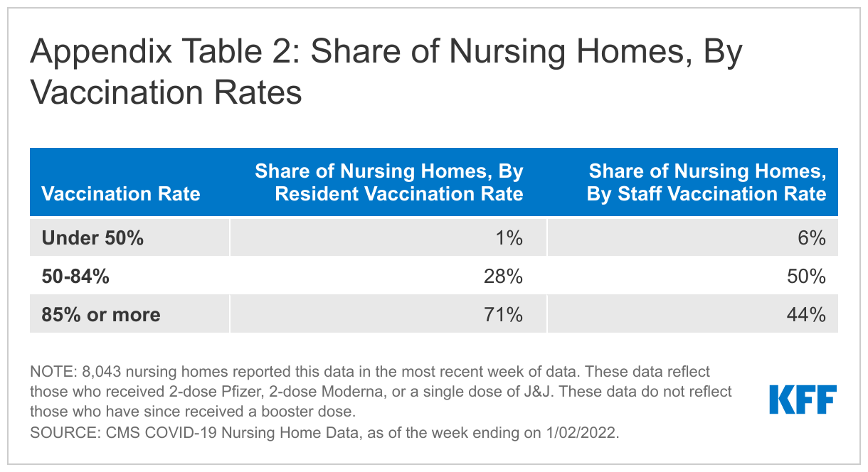The image size is (868, 472).
Task: Click the Appendix Table 2 title
Action: [386, 73]
